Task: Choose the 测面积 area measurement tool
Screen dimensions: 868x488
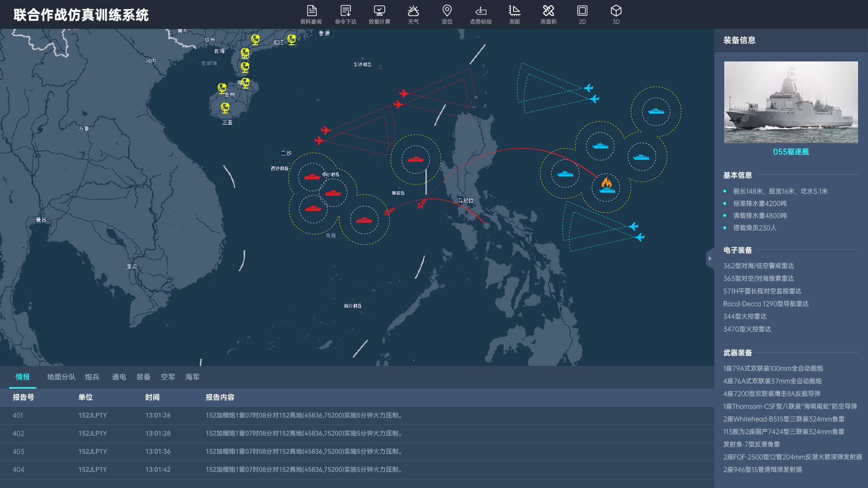Action: click(548, 14)
